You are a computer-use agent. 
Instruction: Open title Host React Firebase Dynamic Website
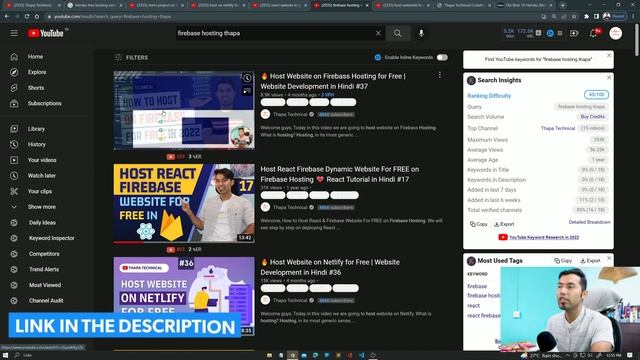pos(340,174)
